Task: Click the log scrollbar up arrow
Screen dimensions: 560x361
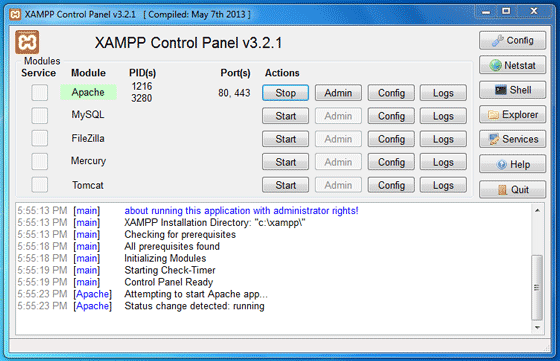Action: [x=537, y=211]
